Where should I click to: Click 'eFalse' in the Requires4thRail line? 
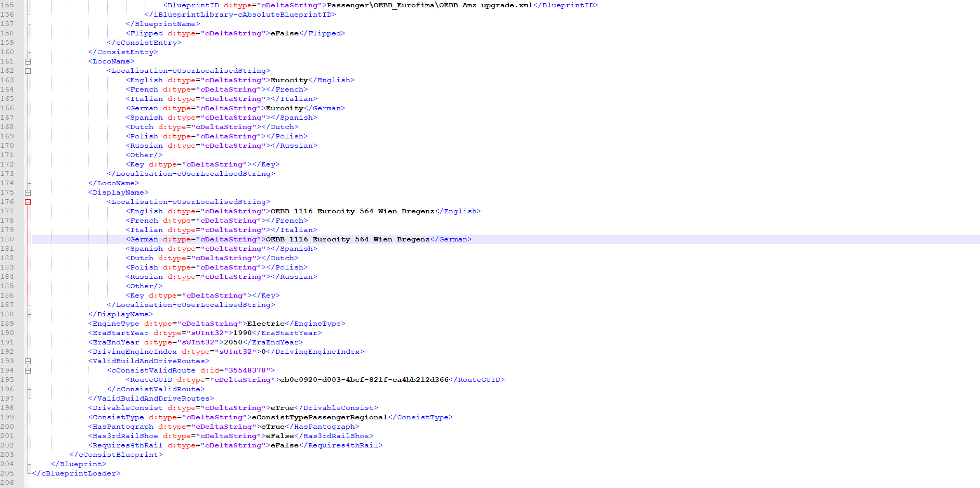coord(285,445)
